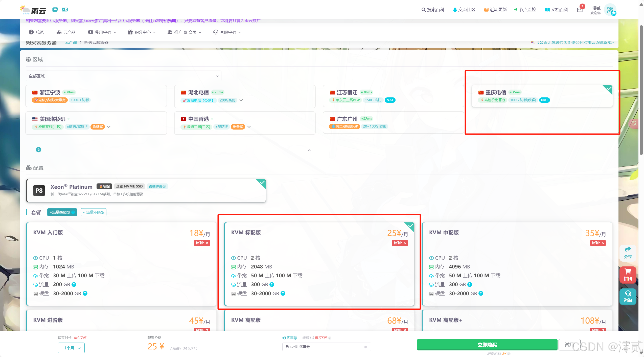Open the 1个月 purchase duration dropdown
This screenshot has height=357, width=644.
point(71,348)
